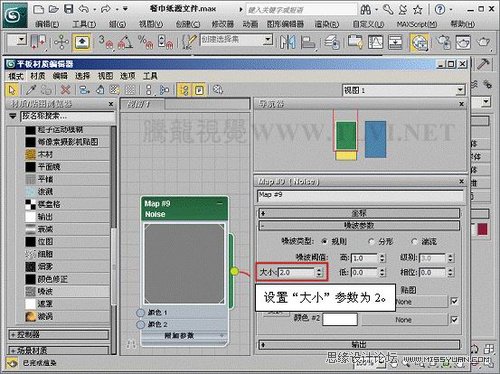The height and width of the screenshot is (374, 500).
Task: Click the Redo arrow icon
Action: coord(106,9)
